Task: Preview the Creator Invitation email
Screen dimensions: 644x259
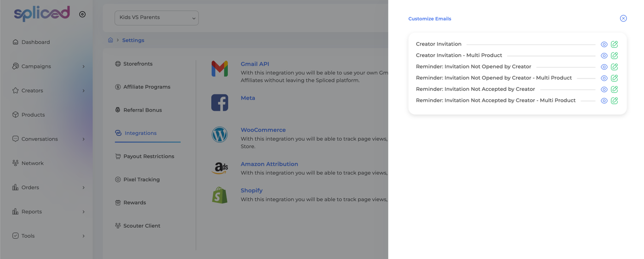Action: [x=604, y=45]
